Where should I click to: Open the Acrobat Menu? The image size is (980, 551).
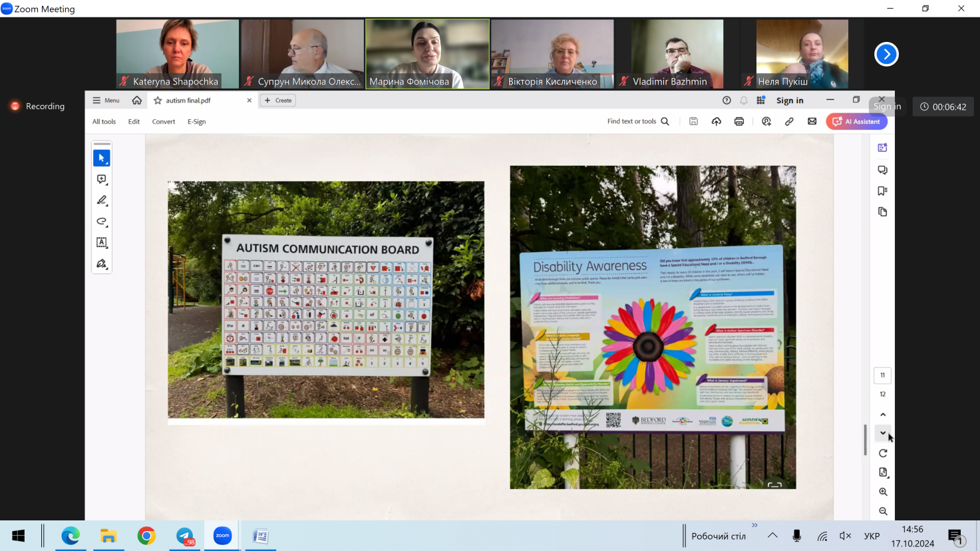click(x=106, y=100)
